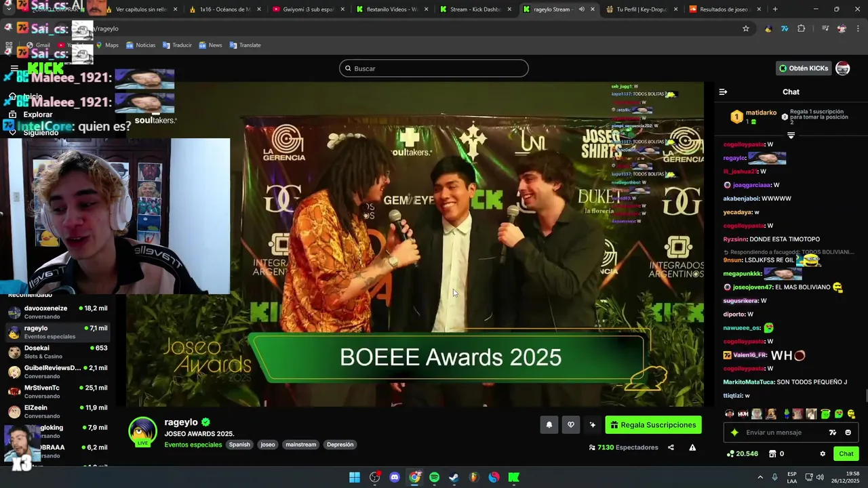Open Steam from the taskbar
Screen dimensions: 868x488
coord(454,477)
